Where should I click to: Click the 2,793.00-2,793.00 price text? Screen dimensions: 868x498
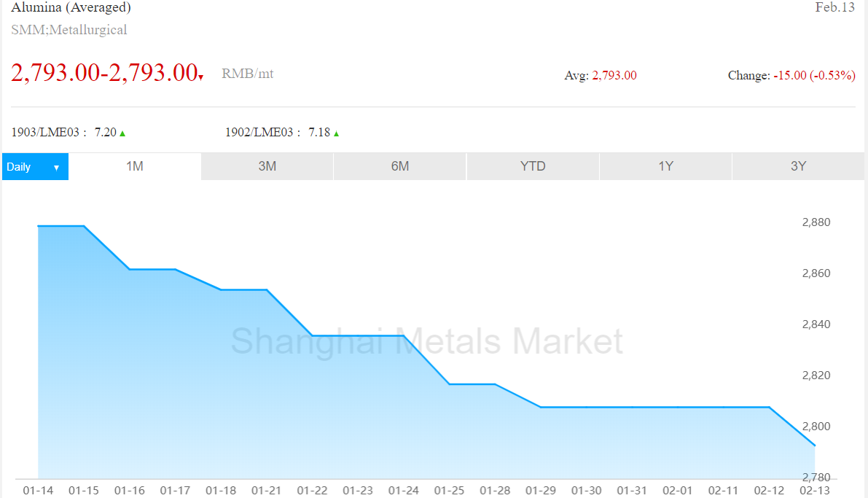click(x=104, y=73)
